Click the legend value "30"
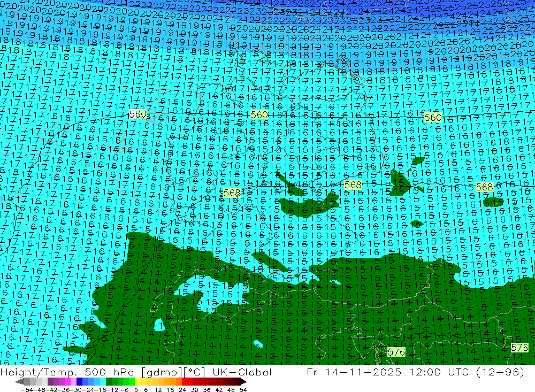Screen dimensions: 535x392 point(195,390)
